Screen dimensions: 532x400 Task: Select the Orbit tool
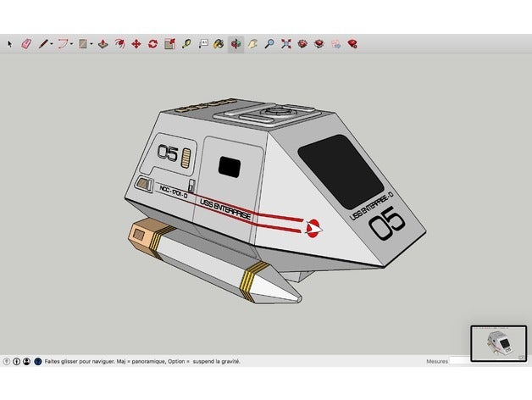pyautogui.click(x=236, y=44)
